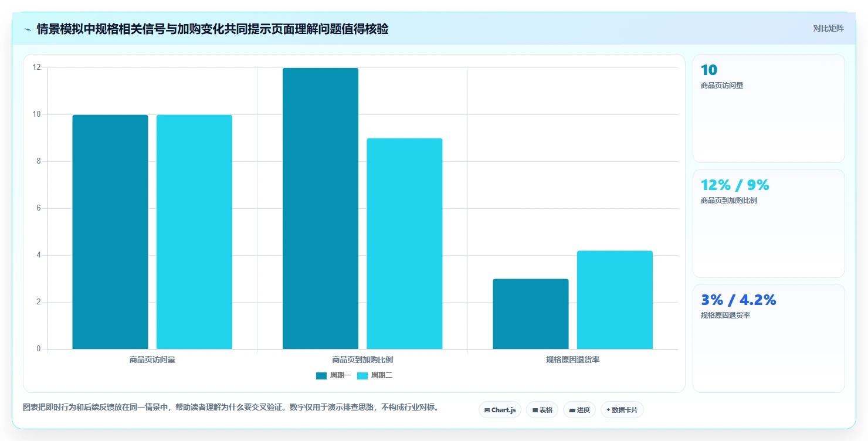868x441 pixels.
Task: Click the 周期一 bar for 规格原因退货率
Action: [x=531, y=314]
